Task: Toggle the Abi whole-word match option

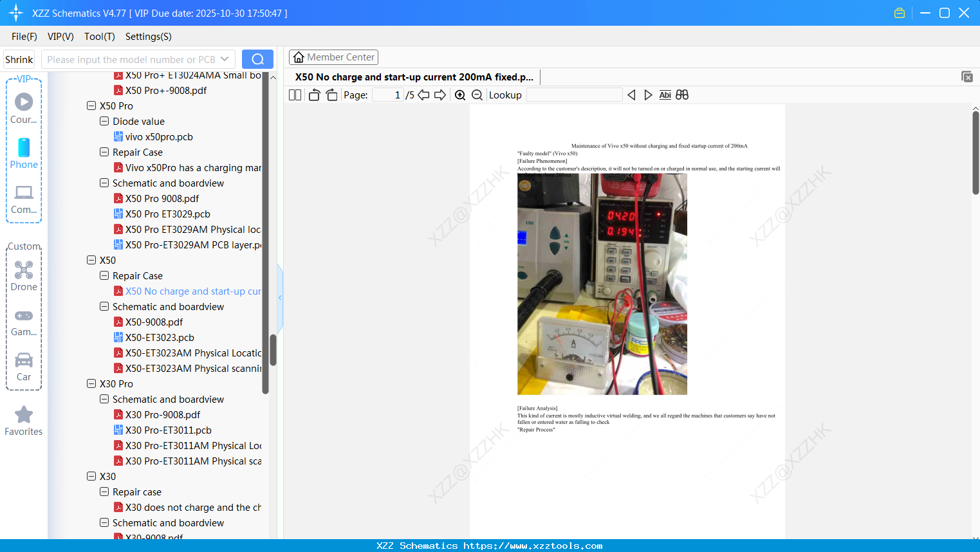Action: point(665,95)
